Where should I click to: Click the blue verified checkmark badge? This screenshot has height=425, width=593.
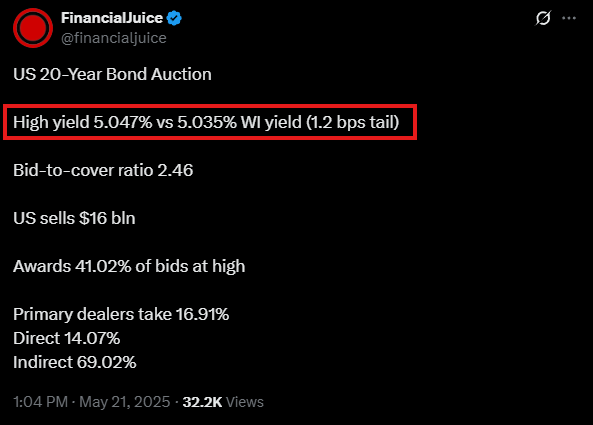[x=174, y=18]
